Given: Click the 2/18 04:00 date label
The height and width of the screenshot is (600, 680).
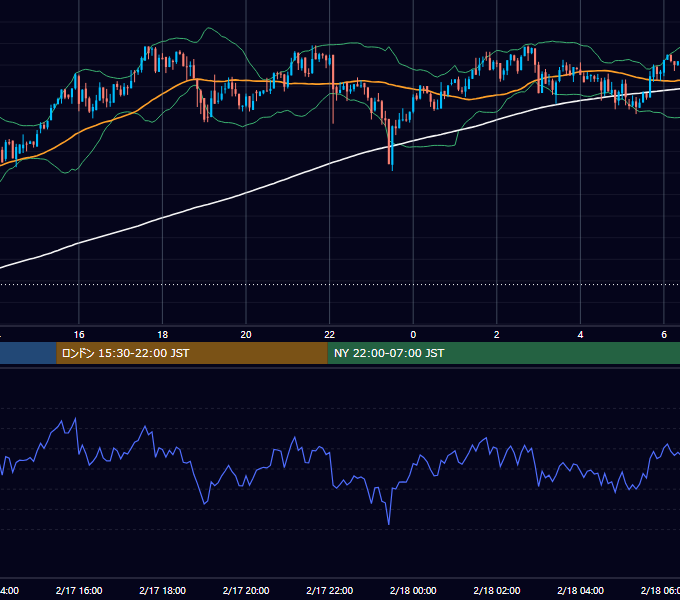Looking at the screenshot, I should tap(580, 590).
